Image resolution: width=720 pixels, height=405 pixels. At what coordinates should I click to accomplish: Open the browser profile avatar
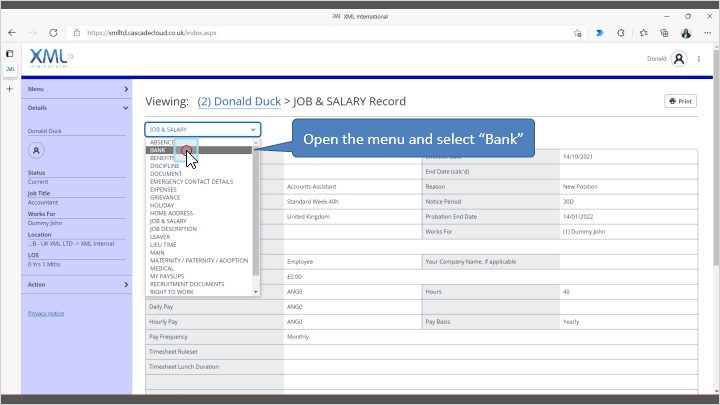[686, 33]
